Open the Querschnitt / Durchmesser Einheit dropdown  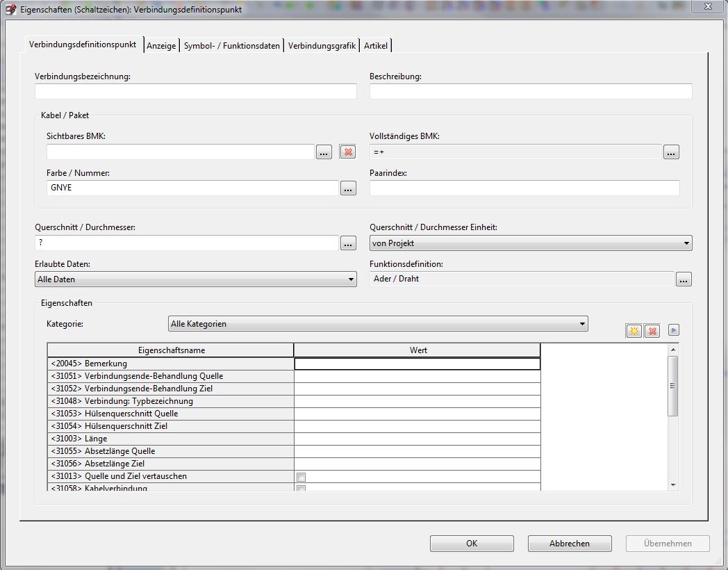pyautogui.click(x=531, y=243)
